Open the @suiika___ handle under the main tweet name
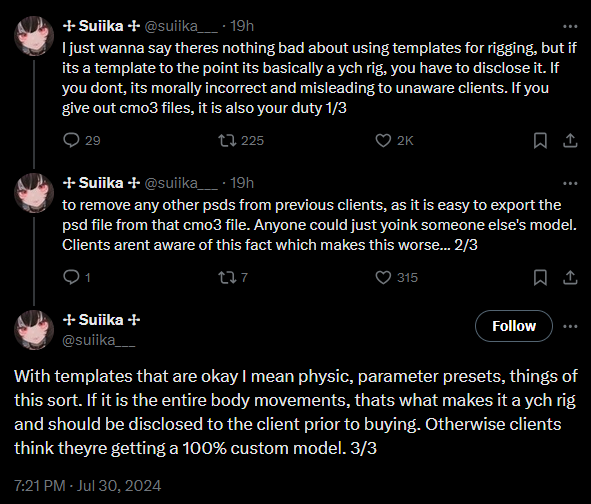 tap(98, 340)
